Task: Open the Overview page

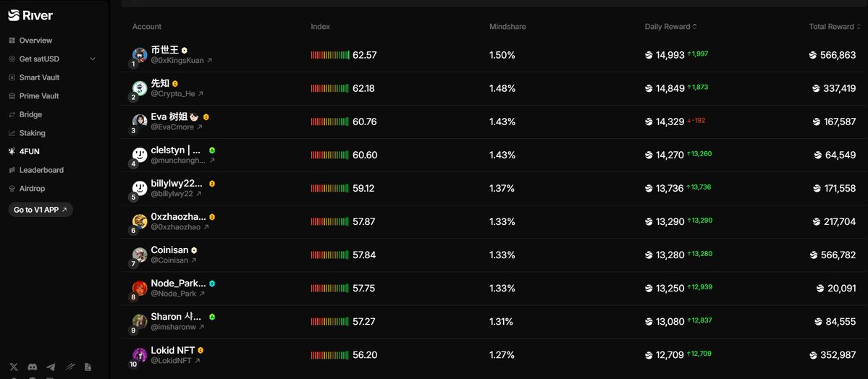Action: [x=30, y=41]
